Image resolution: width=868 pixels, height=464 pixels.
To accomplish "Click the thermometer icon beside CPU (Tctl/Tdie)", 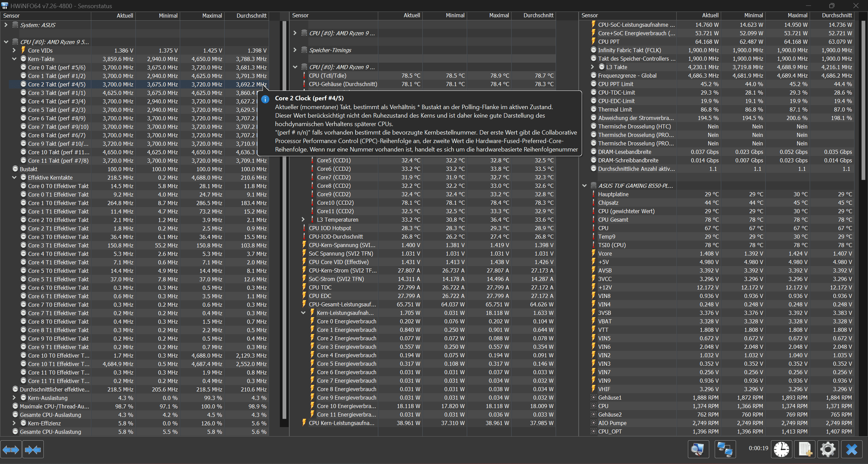I will coord(304,76).
